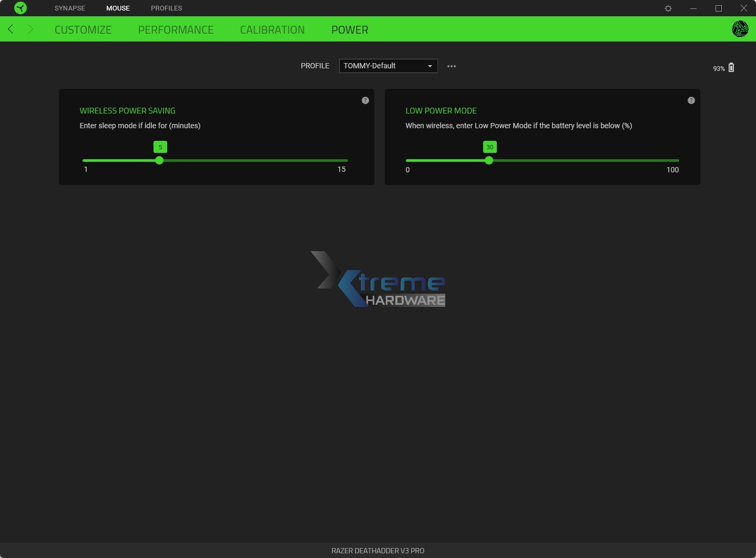Maximize the Synapse window
Viewport: 756px width, 558px height.
[719, 8]
